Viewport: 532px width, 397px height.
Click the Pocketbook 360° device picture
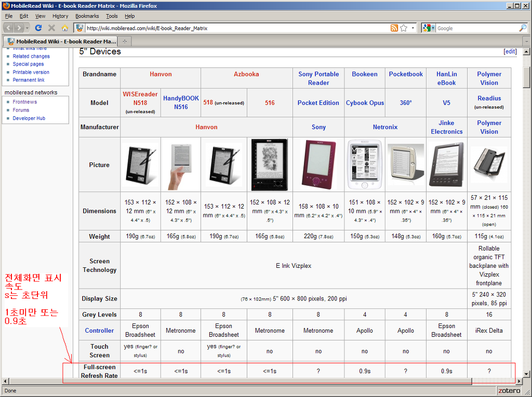pyautogui.click(x=406, y=165)
